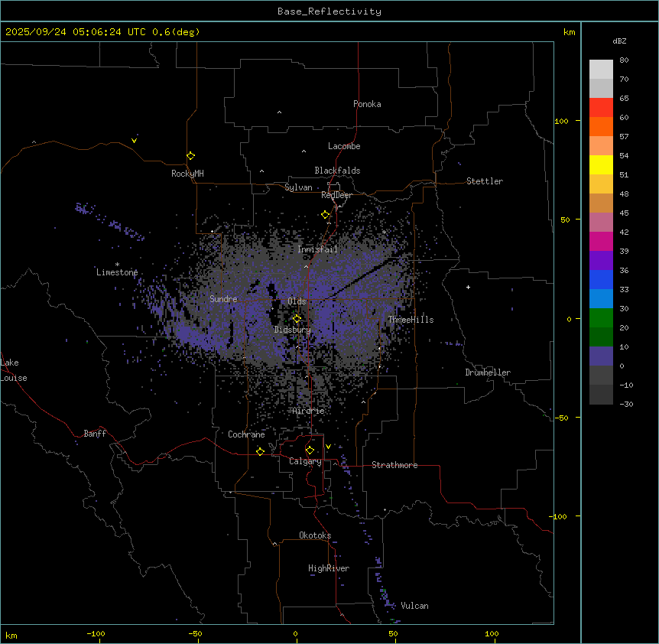Image resolution: width=659 pixels, height=644 pixels.
Task: Pick the red swatch in the dBZ legend
Action: tap(601, 107)
